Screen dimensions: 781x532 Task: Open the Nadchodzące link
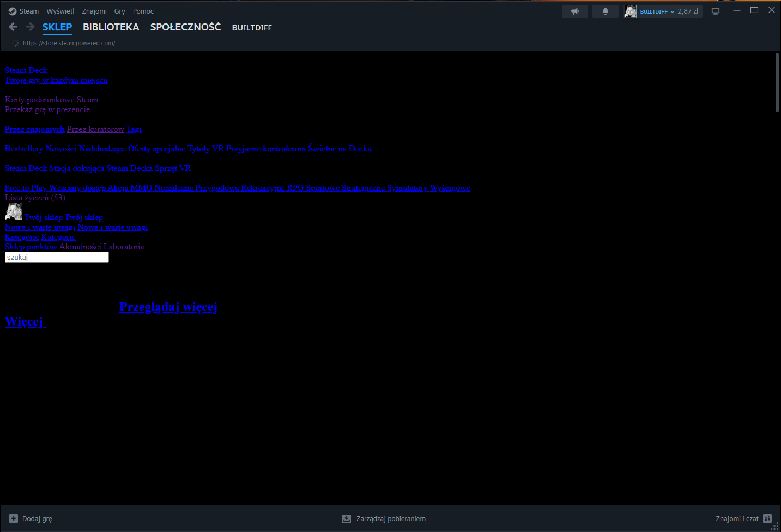[102, 149]
